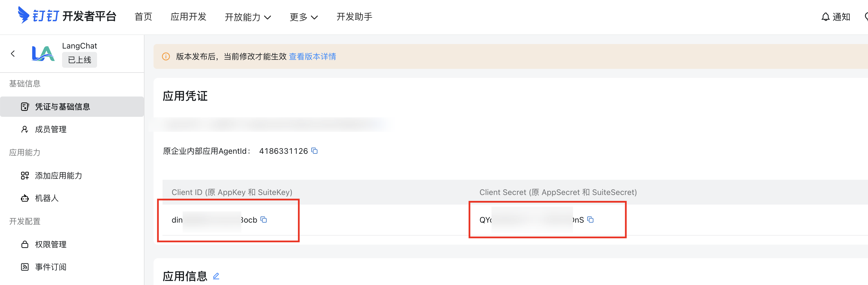Open the 更多 dropdown menu

coord(303,17)
